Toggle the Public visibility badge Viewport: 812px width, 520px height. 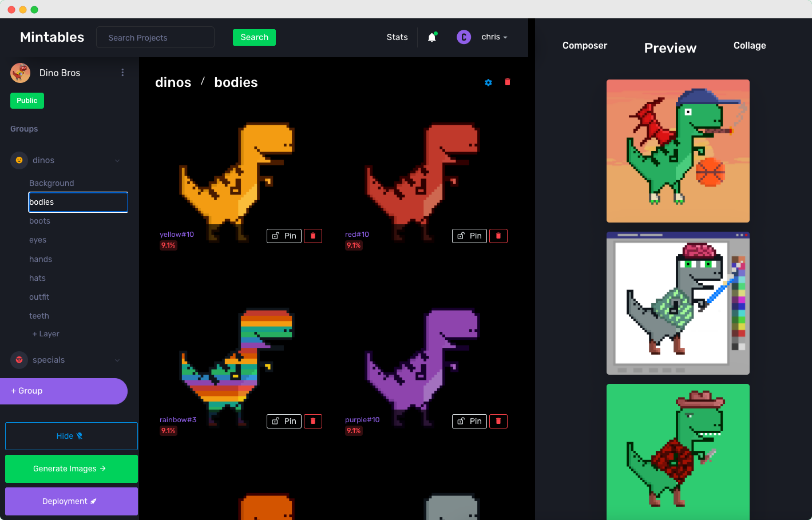click(27, 101)
